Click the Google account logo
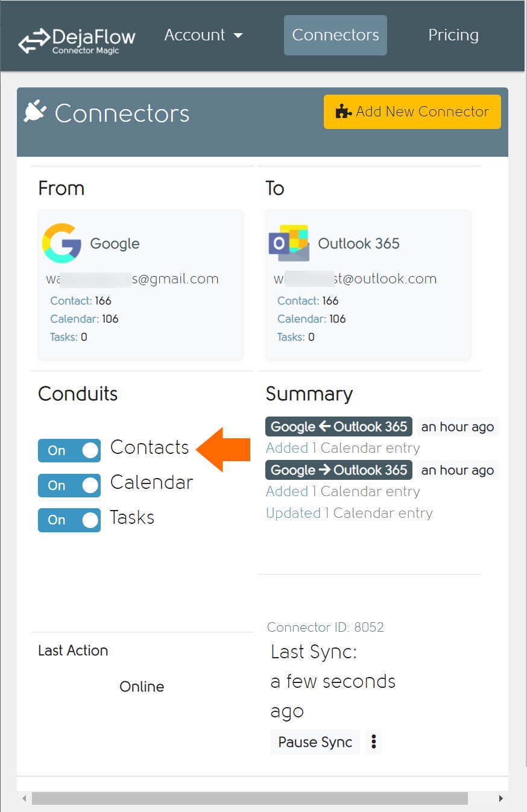Image resolution: width=527 pixels, height=812 pixels. pyautogui.click(x=62, y=243)
